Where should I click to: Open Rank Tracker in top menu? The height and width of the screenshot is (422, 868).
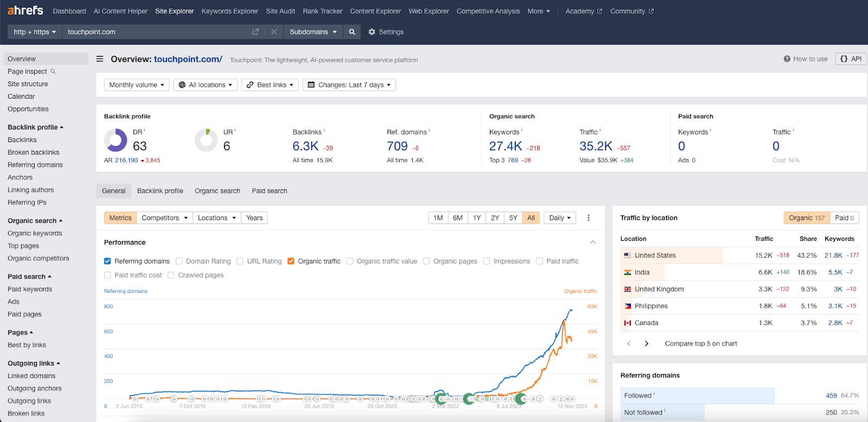coord(323,11)
